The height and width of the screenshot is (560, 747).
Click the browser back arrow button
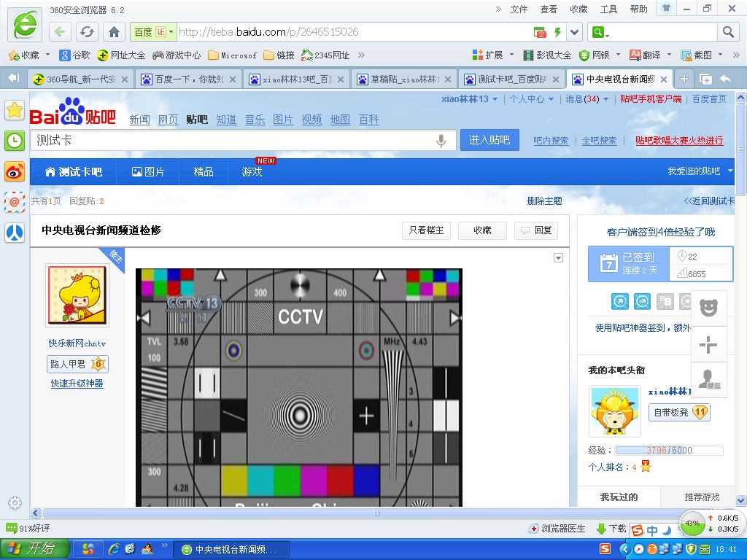point(60,32)
